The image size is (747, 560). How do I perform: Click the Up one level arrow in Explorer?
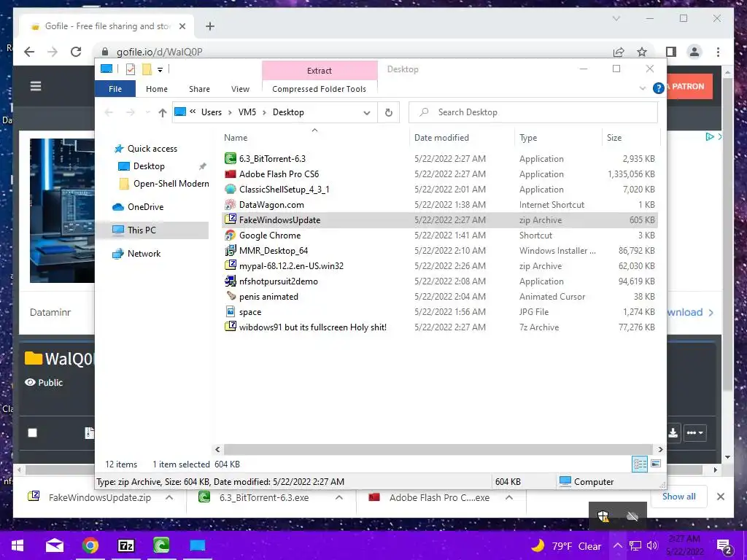click(163, 112)
